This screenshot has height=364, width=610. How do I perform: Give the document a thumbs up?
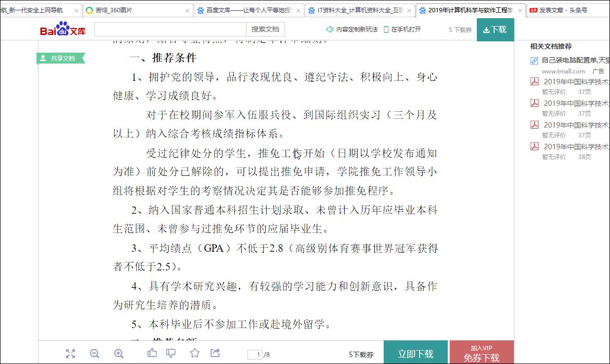(x=152, y=353)
